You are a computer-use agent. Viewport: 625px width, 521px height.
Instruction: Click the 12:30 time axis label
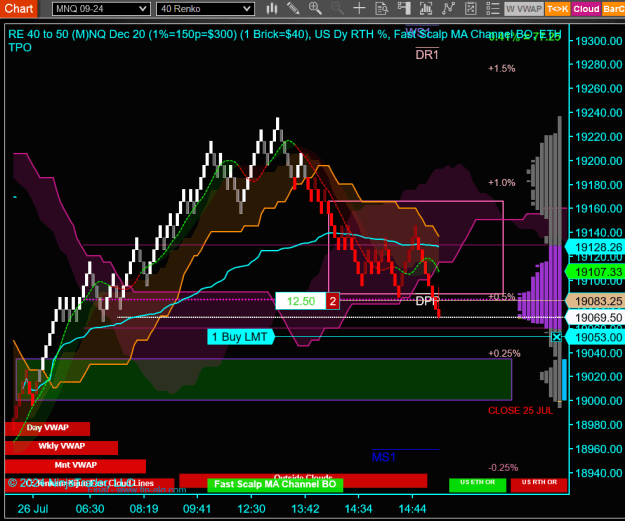pos(251,509)
